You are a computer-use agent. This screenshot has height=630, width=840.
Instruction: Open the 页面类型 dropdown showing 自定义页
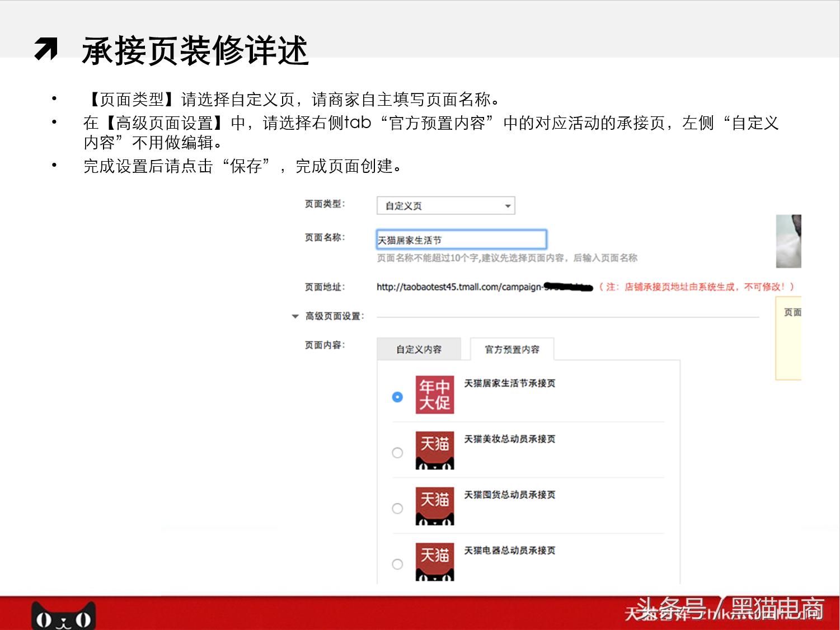coord(445,205)
